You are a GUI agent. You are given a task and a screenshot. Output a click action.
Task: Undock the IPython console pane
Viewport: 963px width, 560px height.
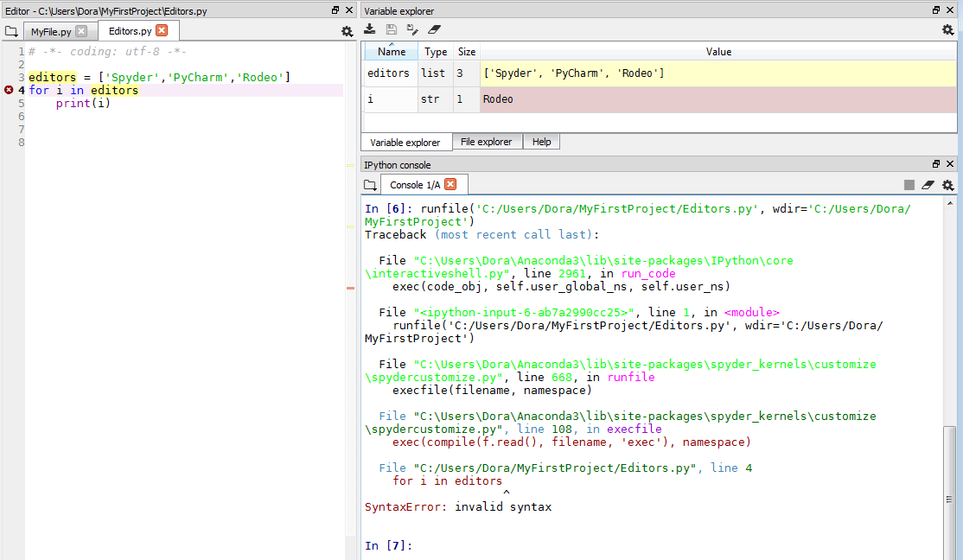(x=936, y=164)
